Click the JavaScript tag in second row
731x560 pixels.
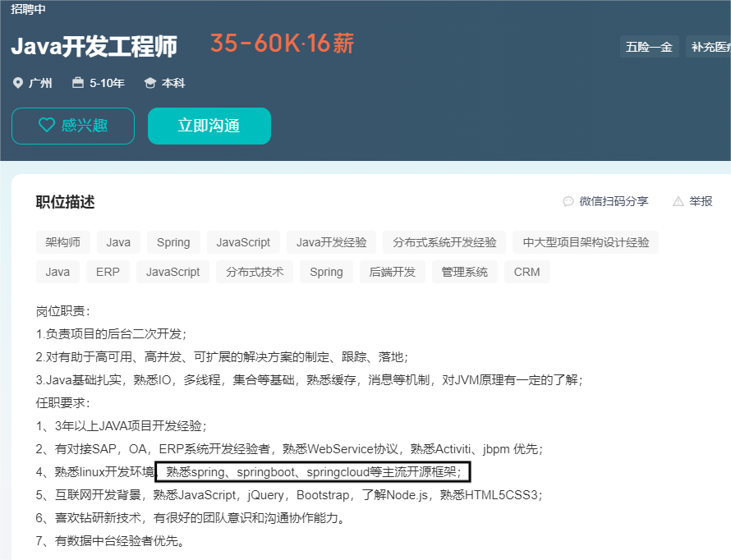(x=173, y=272)
